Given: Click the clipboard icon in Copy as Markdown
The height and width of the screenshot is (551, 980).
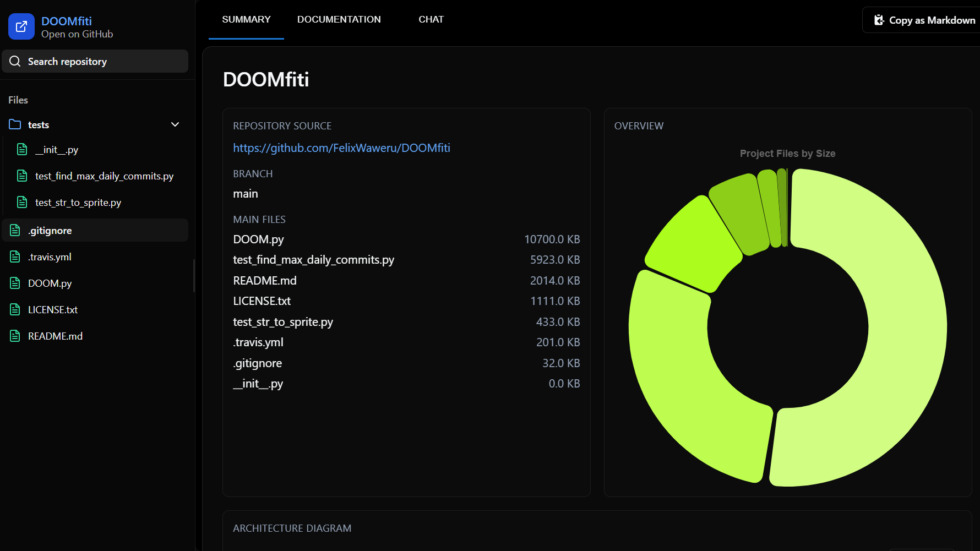Looking at the screenshot, I should click(879, 20).
